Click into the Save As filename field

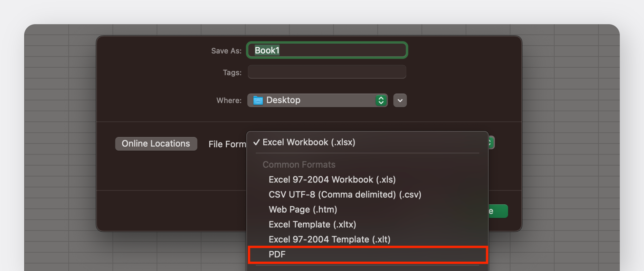coord(327,50)
